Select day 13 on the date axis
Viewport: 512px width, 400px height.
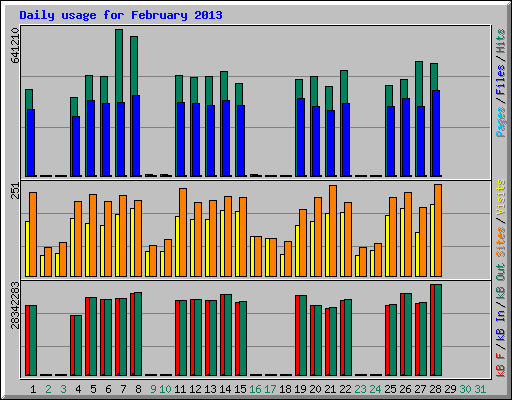210,389
